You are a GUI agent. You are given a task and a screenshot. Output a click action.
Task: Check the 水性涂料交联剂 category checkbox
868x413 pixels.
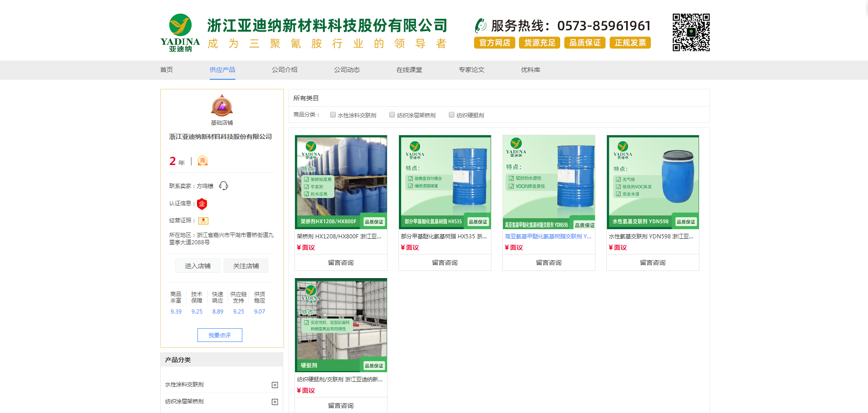(x=333, y=115)
